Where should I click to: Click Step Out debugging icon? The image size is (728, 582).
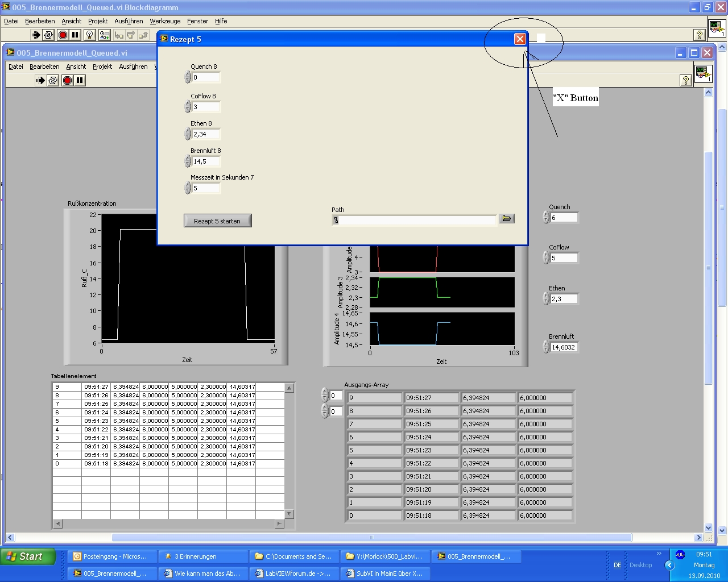pyautogui.click(x=143, y=35)
